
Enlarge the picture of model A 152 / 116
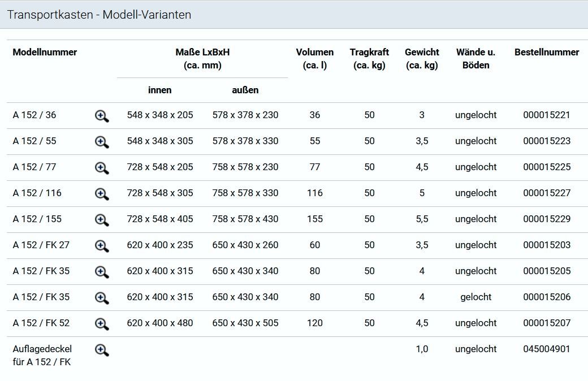(102, 194)
